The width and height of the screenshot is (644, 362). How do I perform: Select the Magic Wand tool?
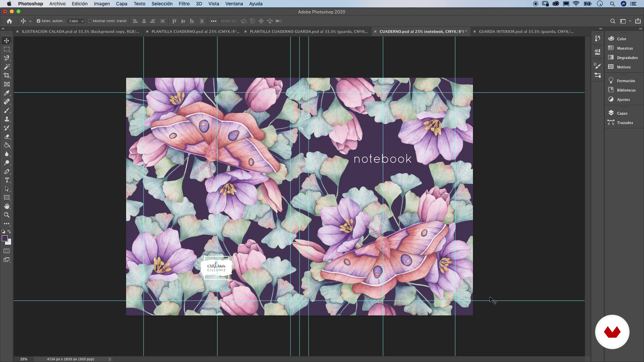[x=7, y=67]
